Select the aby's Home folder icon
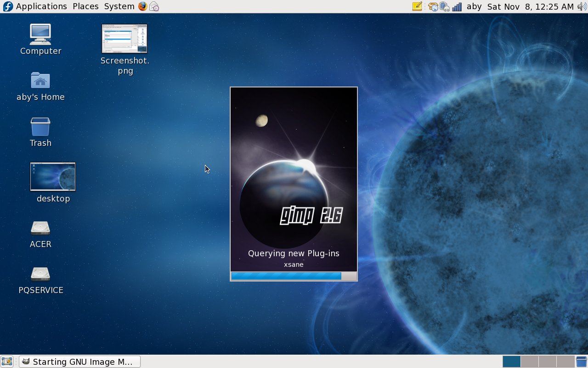The width and height of the screenshot is (588, 368). 40,86
